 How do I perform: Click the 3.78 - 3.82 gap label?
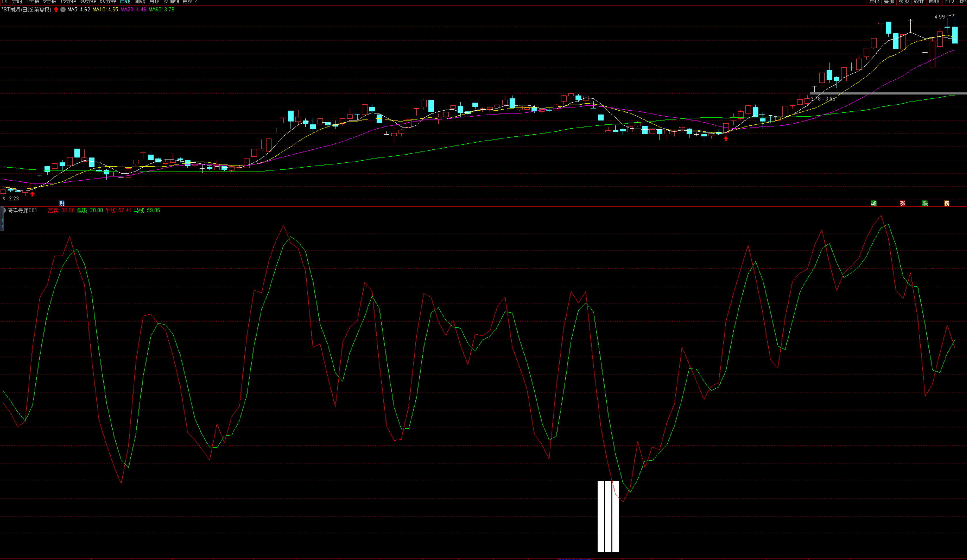[x=823, y=99]
